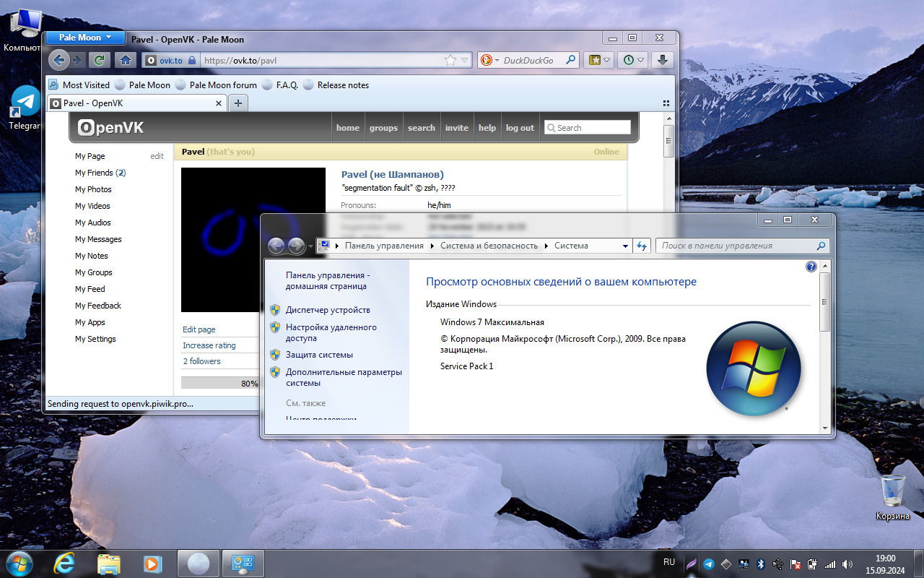This screenshot has height=578, width=924.
Task: Click My Messages in the OpenVK sidebar
Action: [98, 239]
